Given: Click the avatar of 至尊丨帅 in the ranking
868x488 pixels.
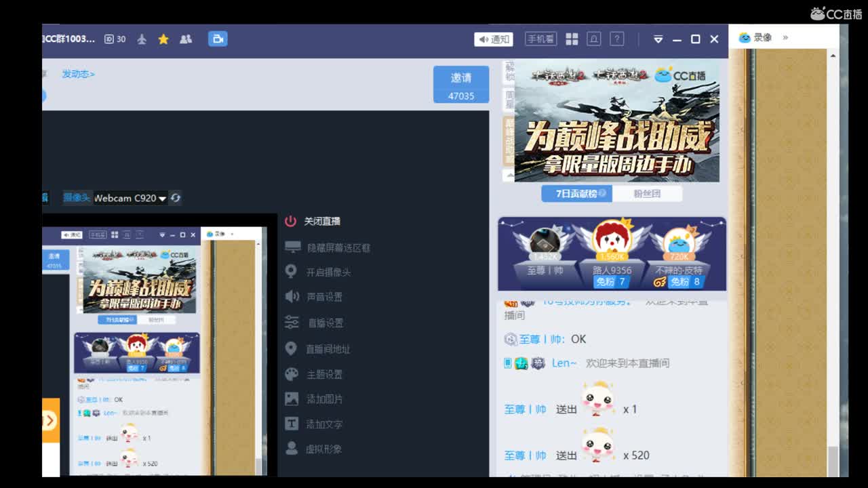Looking at the screenshot, I should pos(545,240).
